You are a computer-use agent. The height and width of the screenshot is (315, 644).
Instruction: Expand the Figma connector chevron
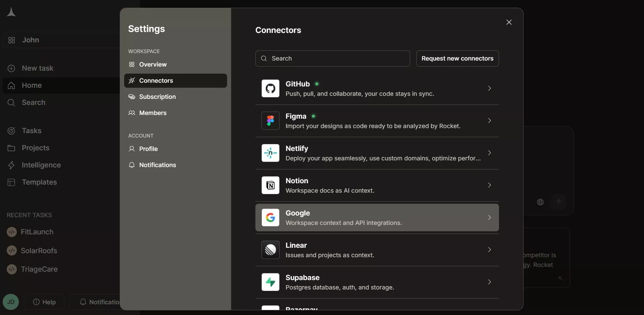(x=490, y=121)
